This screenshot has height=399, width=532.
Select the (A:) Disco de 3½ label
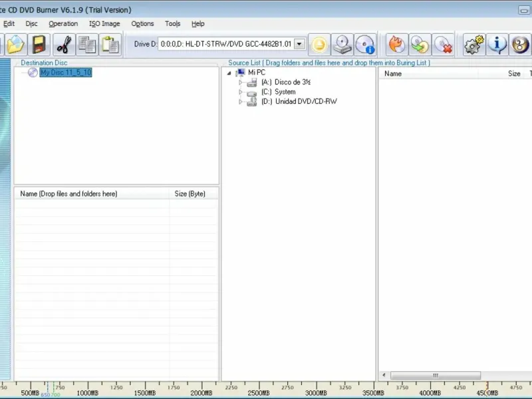pyautogui.click(x=286, y=82)
